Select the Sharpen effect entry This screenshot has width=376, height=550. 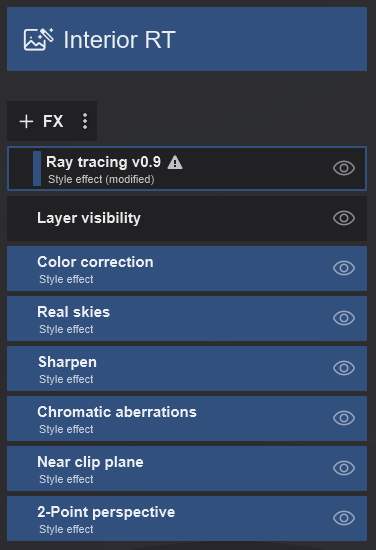pos(187,368)
